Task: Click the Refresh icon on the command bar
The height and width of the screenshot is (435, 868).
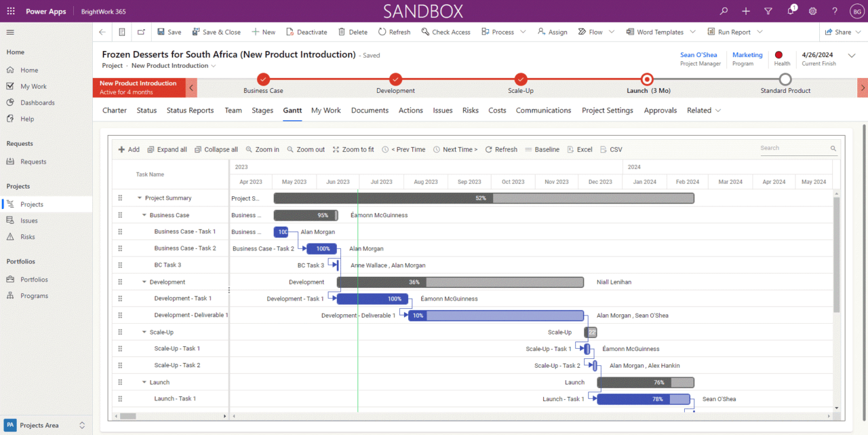Action: (x=394, y=31)
